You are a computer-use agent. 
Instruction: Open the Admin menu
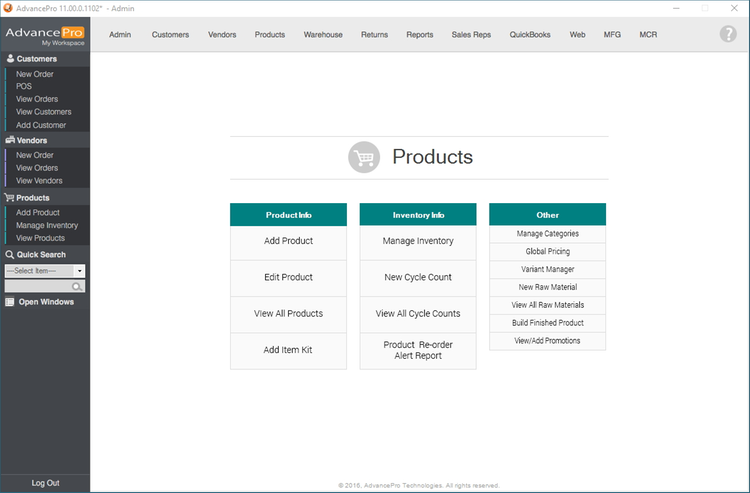tap(120, 34)
